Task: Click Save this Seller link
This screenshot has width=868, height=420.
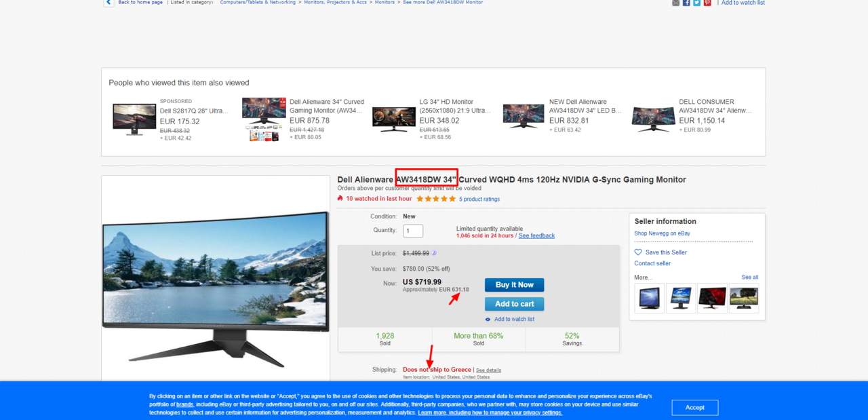Action: [666, 252]
